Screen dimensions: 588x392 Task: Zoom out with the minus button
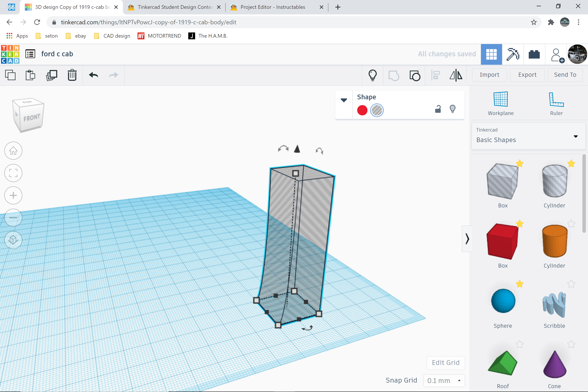13,218
